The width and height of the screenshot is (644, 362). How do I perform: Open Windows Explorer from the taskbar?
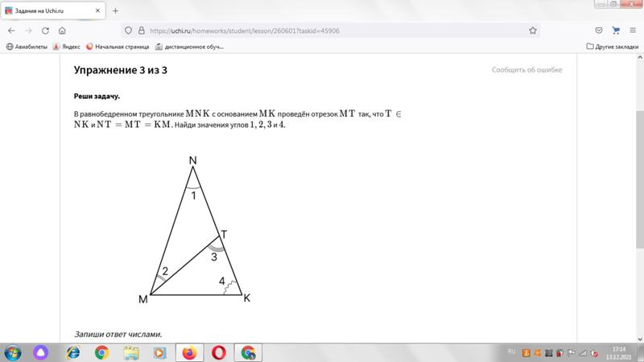point(131,352)
